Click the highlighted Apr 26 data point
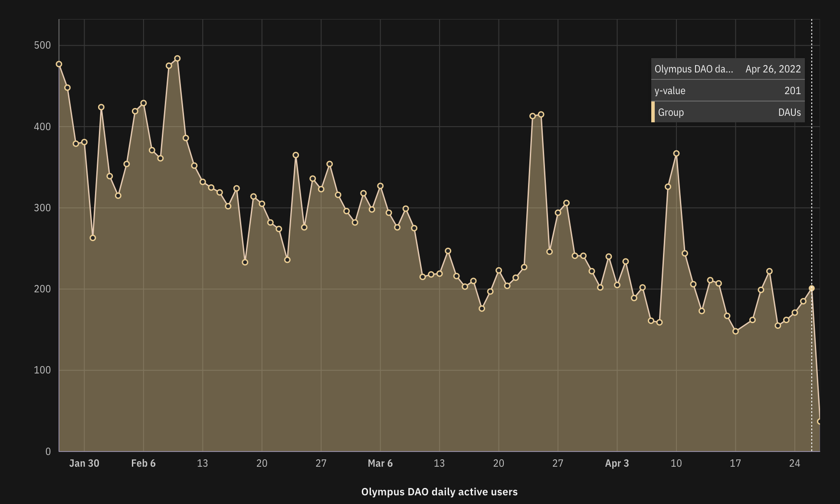Screen dimensions: 840x504 [811, 288]
